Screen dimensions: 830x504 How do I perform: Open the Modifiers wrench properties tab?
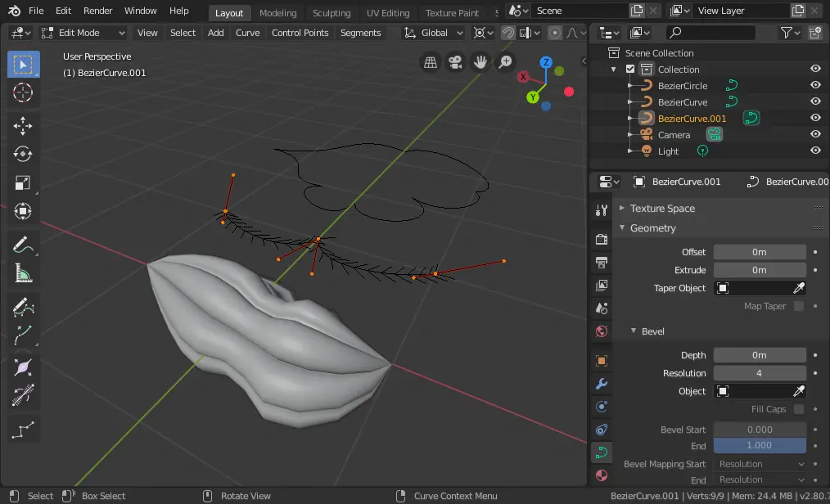(x=602, y=383)
